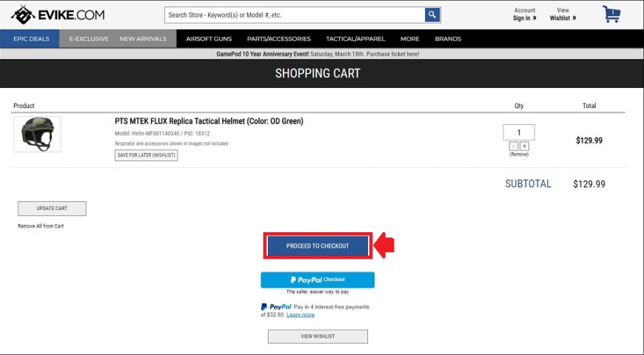Decrease quantity with minus button
The image size is (644, 355).
click(514, 146)
